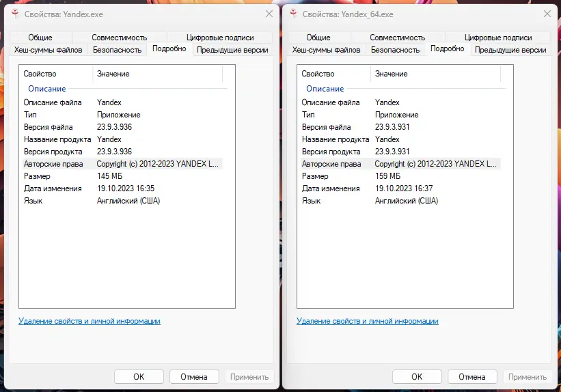Select "Авторские права" row in Yandex_64.exe properties

click(x=331, y=164)
